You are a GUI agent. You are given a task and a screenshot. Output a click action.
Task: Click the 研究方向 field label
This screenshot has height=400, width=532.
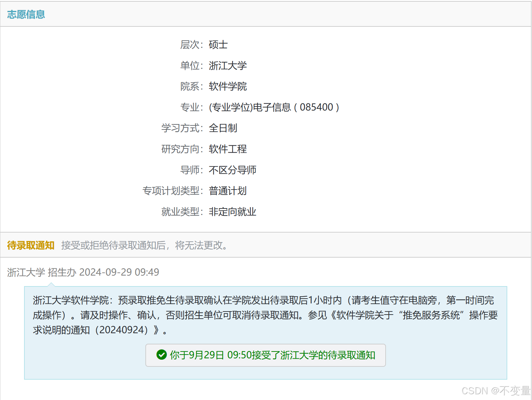[182, 149]
